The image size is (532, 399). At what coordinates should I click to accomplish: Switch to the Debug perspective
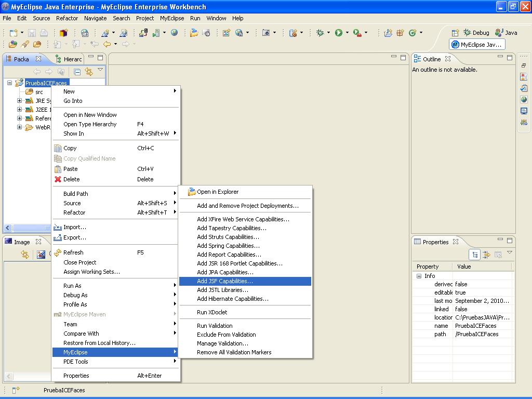coord(476,33)
